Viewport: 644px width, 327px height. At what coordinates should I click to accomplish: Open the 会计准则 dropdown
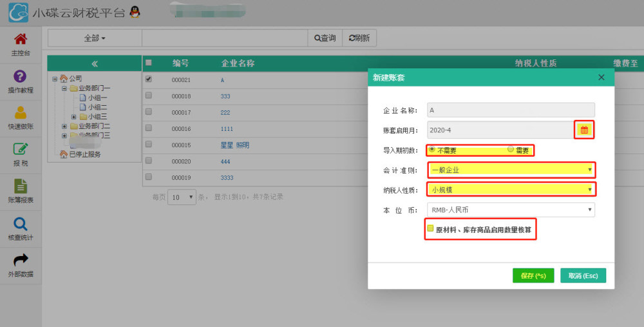[511, 170]
